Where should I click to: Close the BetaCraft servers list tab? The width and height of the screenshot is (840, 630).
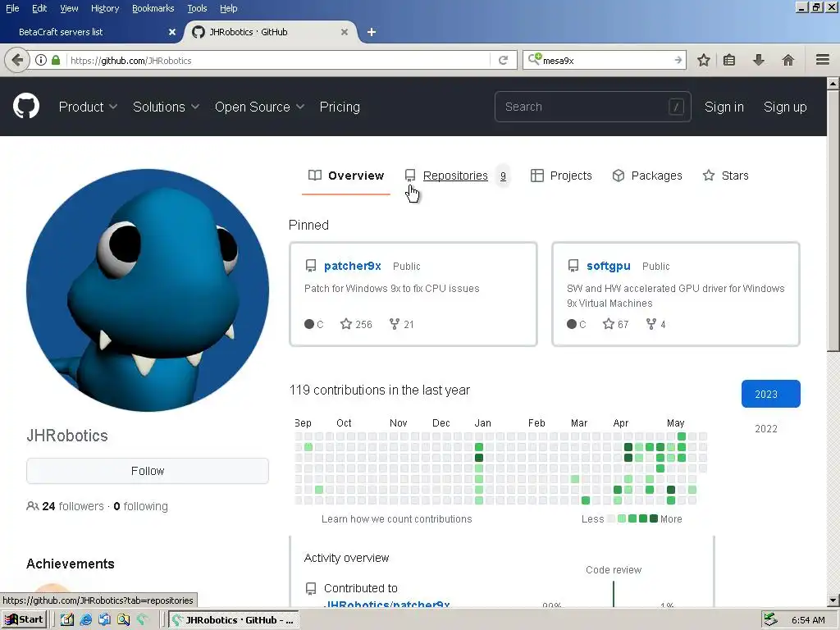click(172, 32)
